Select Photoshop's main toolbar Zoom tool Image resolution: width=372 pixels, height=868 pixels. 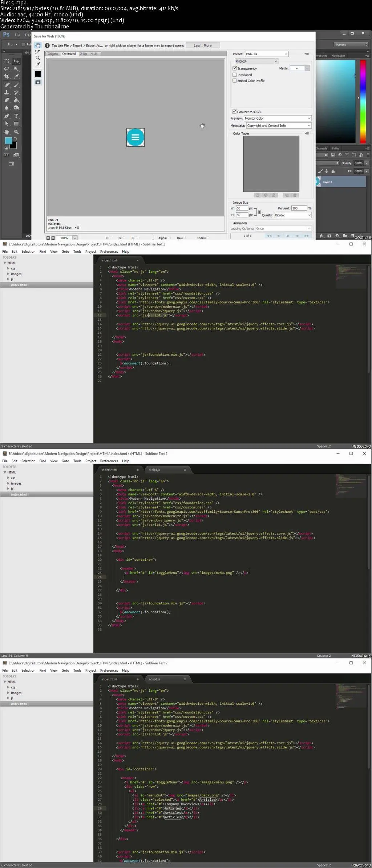point(16,132)
